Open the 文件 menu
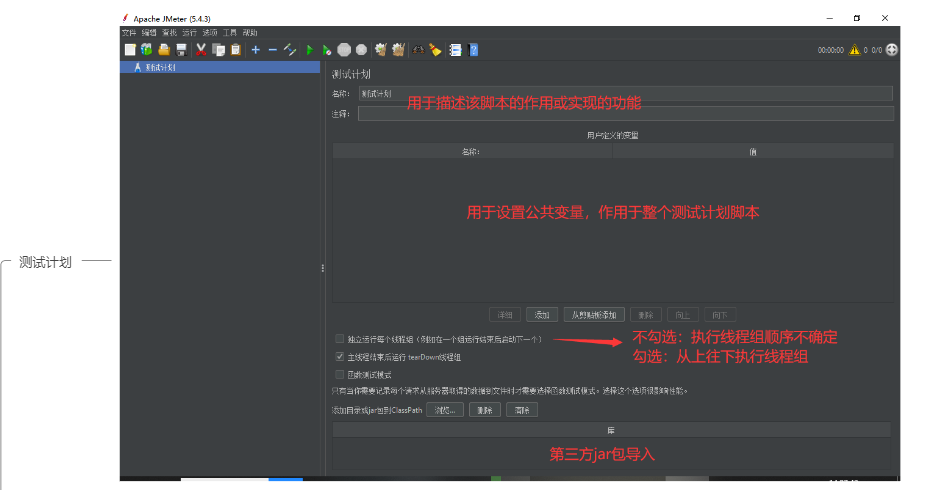 point(129,33)
